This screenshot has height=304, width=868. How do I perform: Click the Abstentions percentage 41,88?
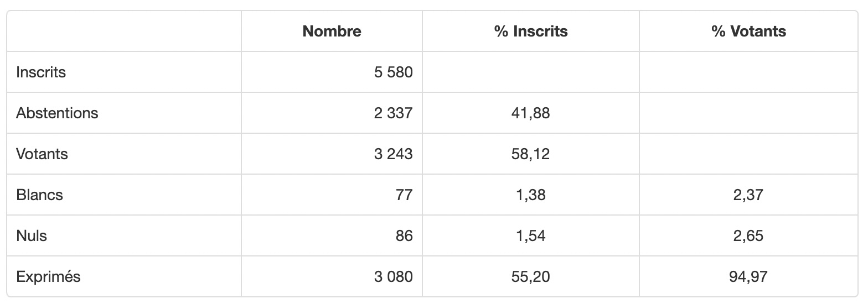point(531,113)
